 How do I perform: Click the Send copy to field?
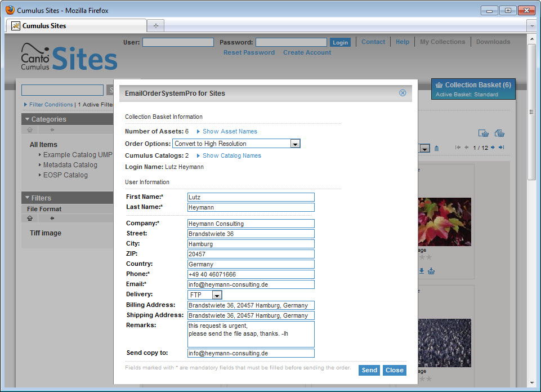(251, 353)
